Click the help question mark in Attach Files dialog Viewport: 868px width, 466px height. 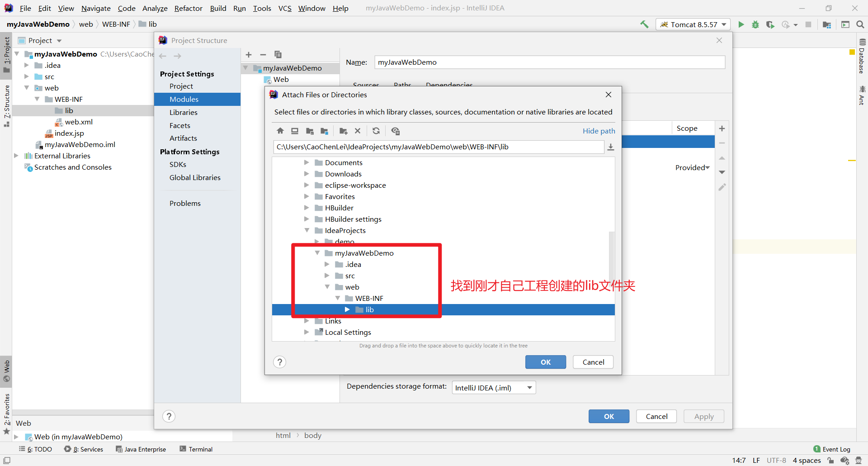click(280, 362)
